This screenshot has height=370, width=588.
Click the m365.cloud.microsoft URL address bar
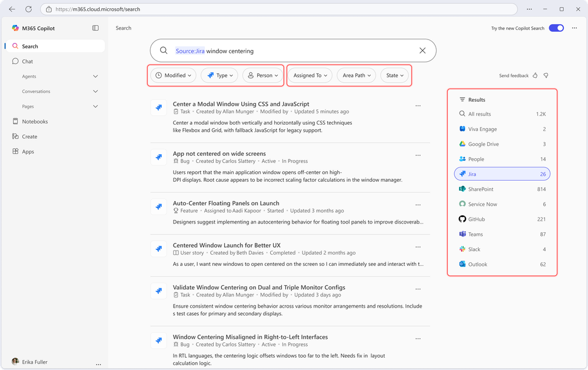coord(278,9)
